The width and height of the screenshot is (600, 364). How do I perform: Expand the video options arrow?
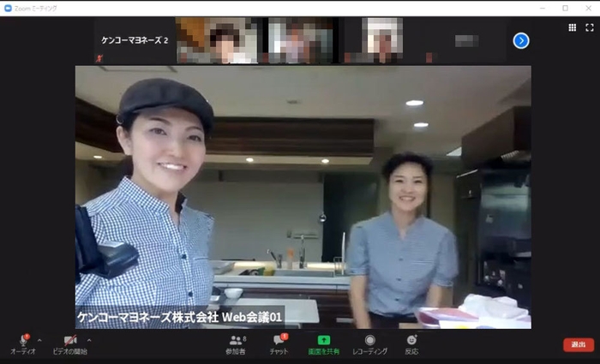click(89, 340)
